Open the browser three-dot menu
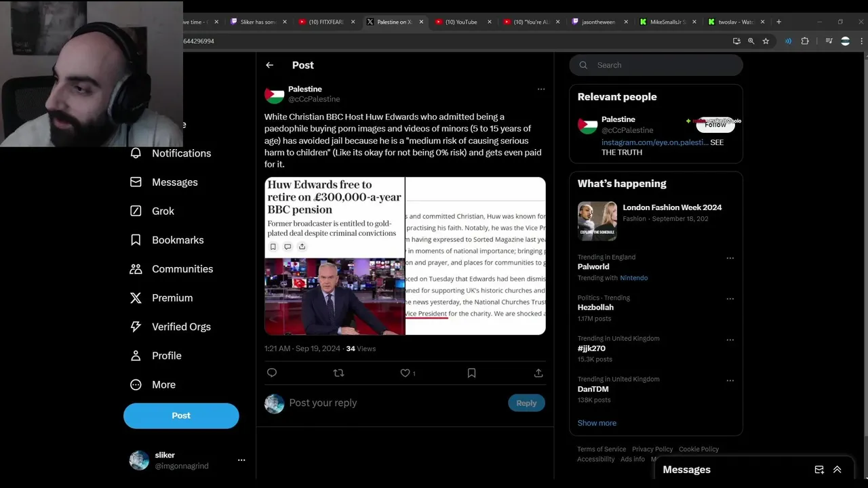The height and width of the screenshot is (488, 868). pyautogui.click(x=861, y=41)
